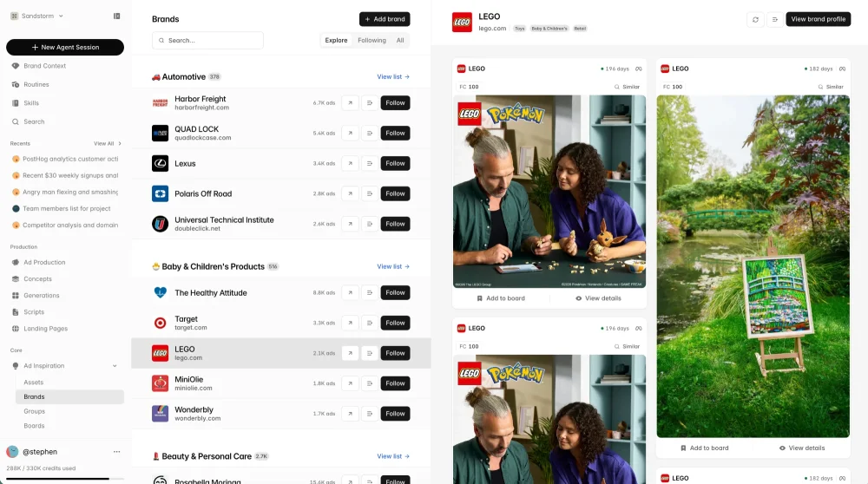Screen dimensions: 868x484
Task: Click Polaris Off Road add-to-list icon
Action: 369,193
